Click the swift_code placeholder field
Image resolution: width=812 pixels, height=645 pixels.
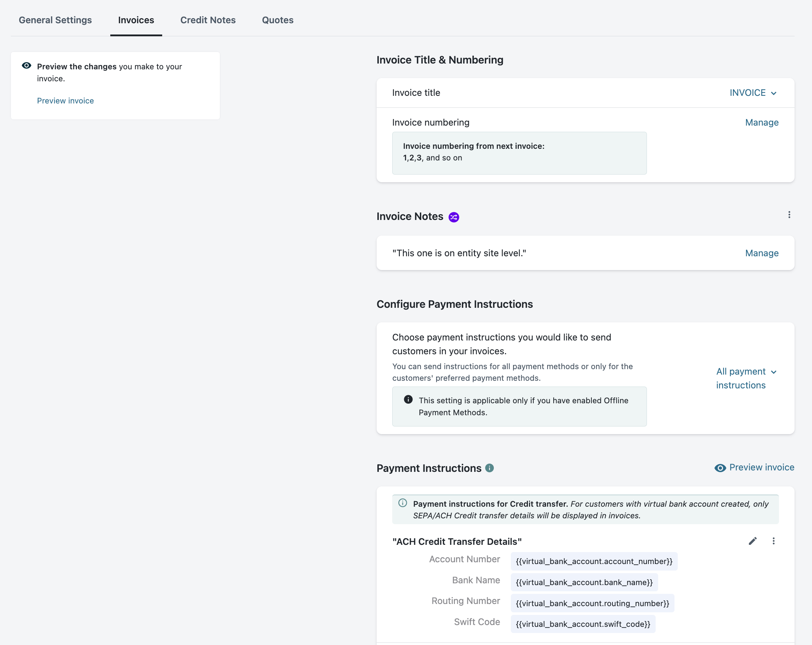pos(583,624)
